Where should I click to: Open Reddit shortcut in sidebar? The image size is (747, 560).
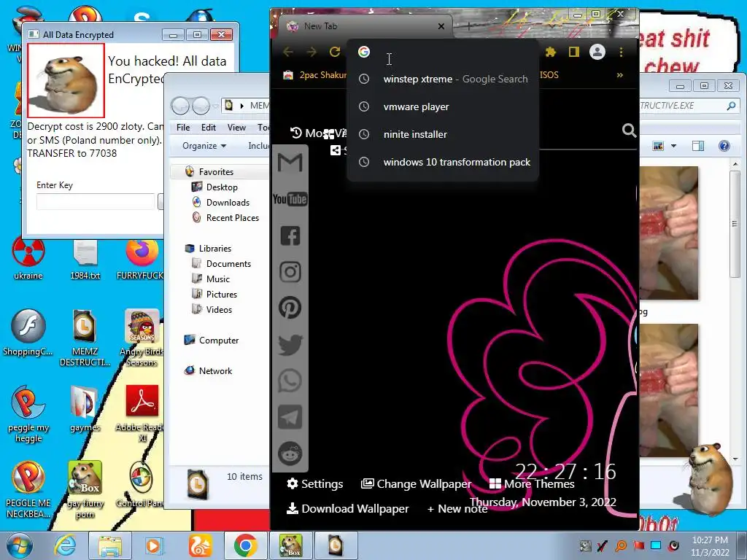[x=290, y=454]
